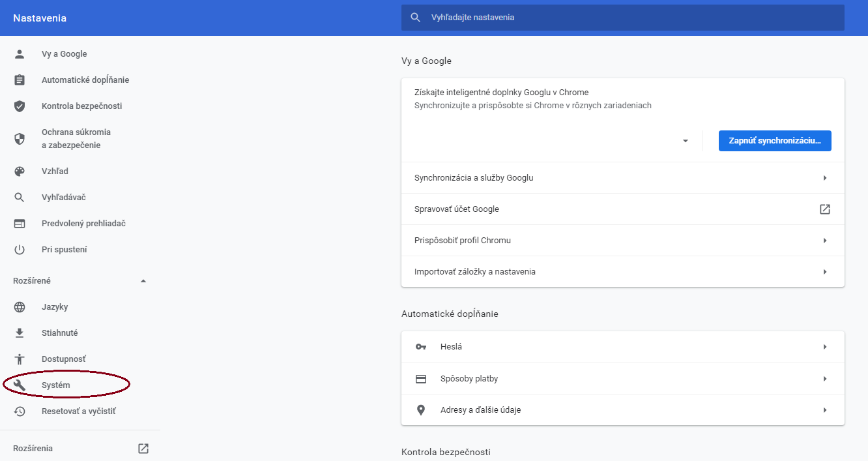The width and height of the screenshot is (868, 461).
Task: Click the search icon in the settings search bar
Action: [x=415, y=18]
